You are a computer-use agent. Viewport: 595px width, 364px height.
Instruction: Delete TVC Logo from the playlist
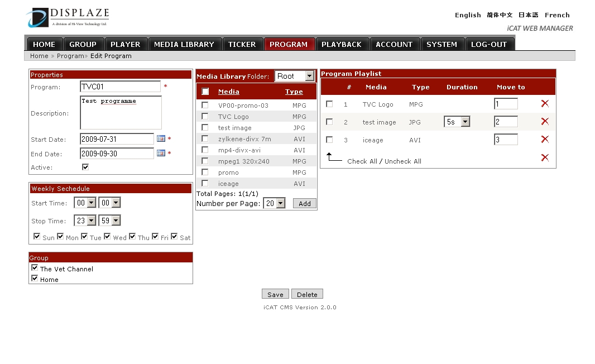545,104
